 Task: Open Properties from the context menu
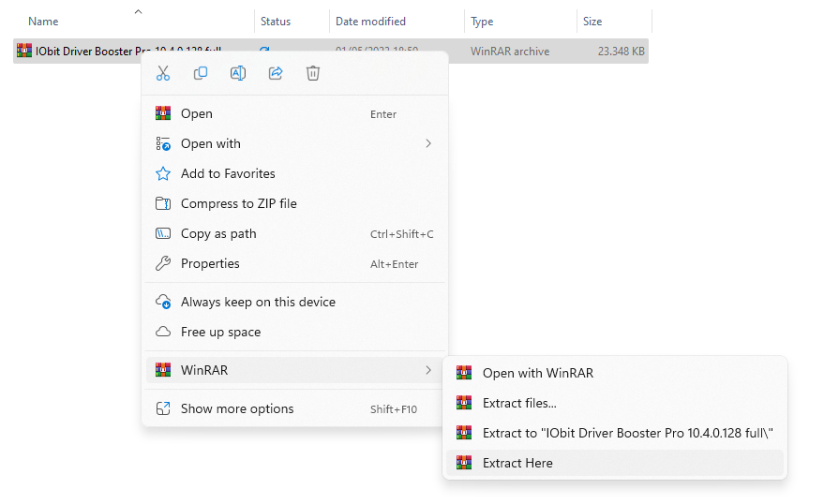coord(210,263)
